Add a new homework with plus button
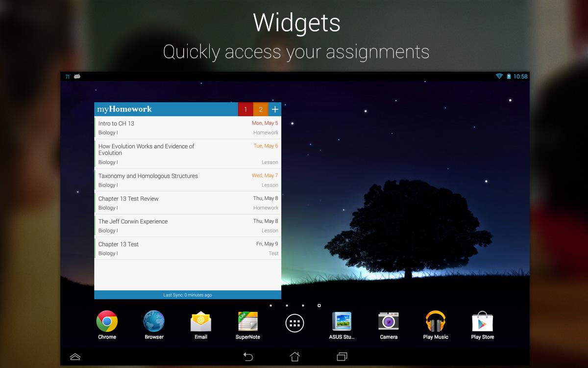 coord(275,109)
